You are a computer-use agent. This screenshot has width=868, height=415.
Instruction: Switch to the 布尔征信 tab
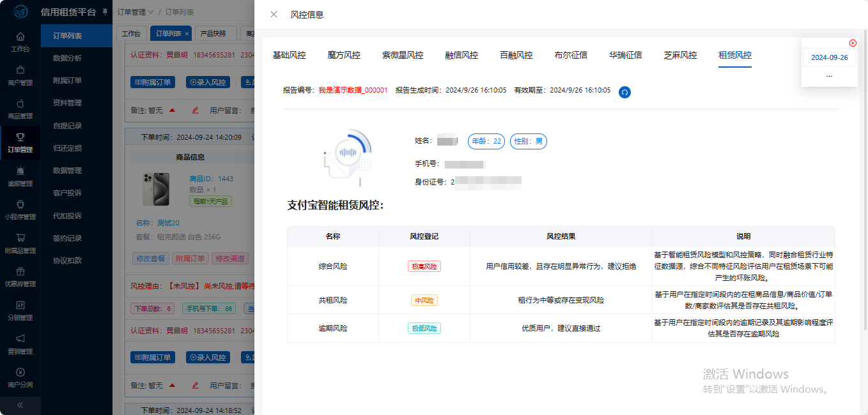[571, 56]
